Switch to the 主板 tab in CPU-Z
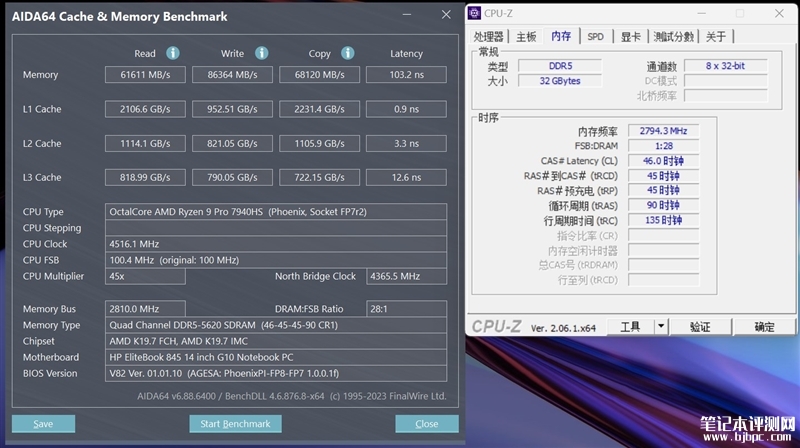This screenshot has height=448, width=800. (x=526, y=36)
